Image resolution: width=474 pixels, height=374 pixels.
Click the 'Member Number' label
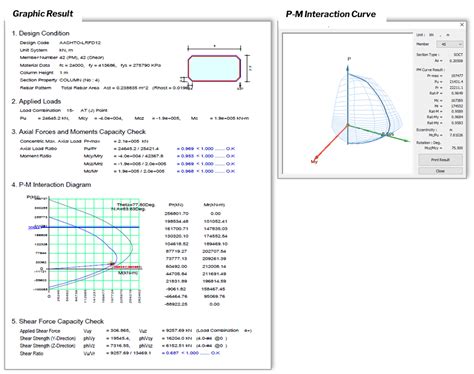click(x=39, y=57)
